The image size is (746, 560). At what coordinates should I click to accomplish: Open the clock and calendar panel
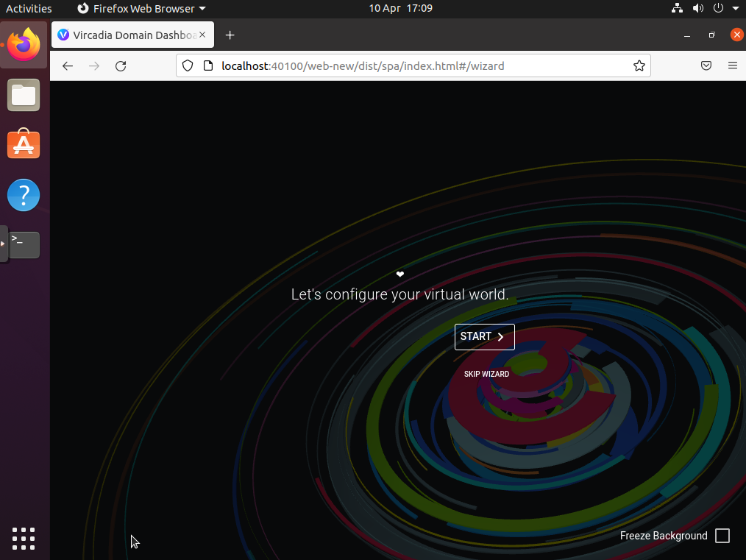401,9
